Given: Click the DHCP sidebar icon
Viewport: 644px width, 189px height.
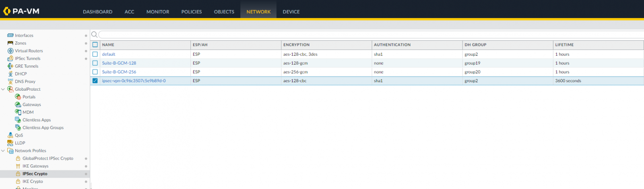Looking at the screenshot, I should tap(10, 74).
